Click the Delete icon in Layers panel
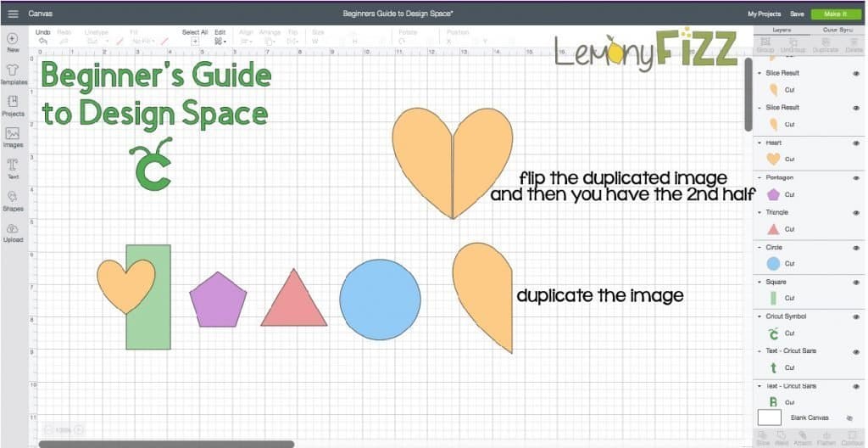Viewport: 868px width, 448px height. point(853,42)
